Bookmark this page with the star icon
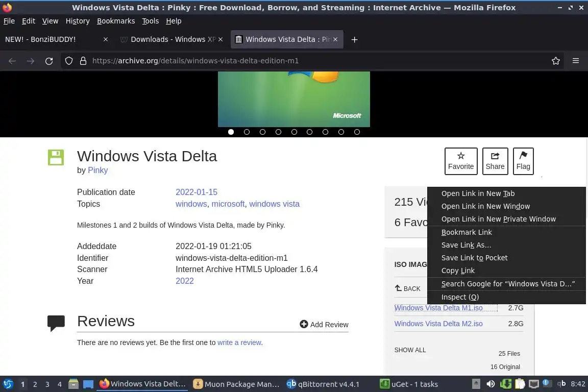 point(556,61)
